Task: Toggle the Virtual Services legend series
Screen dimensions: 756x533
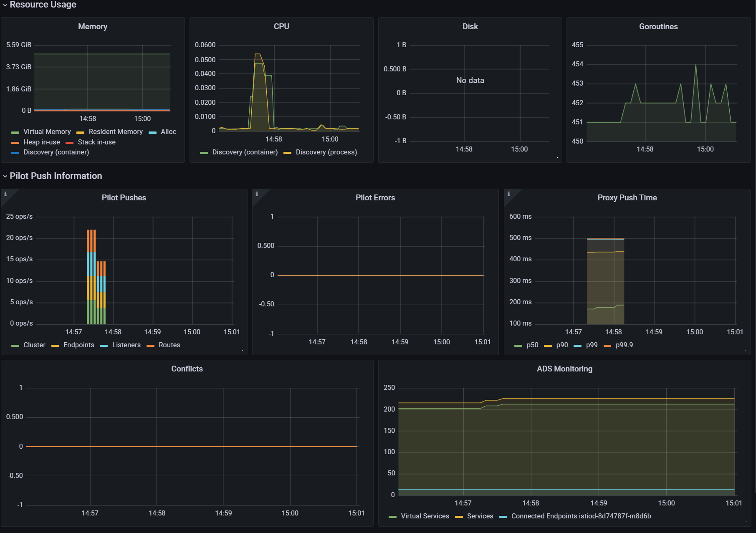Action: tap(425, 516)
